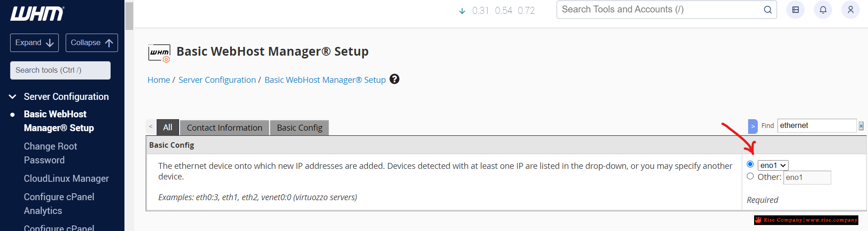Open the eno1 ethernet device dropdown
Image resolution: width=868 pixels, height=231 pixels.
[773, 165]
